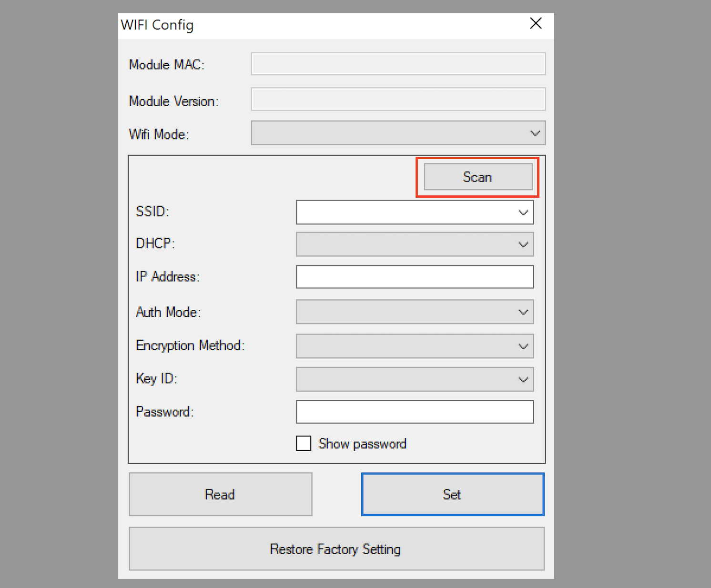Open the DHCP dropdown list
The width and height of the screenshot is (711, 588).
click(x=523, y=244)
